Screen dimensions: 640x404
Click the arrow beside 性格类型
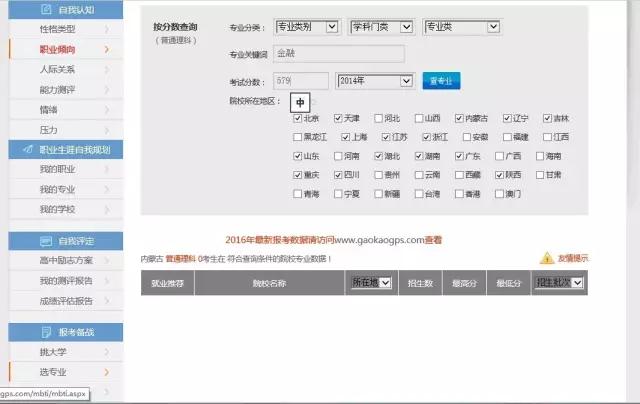[x=107, y=29]
